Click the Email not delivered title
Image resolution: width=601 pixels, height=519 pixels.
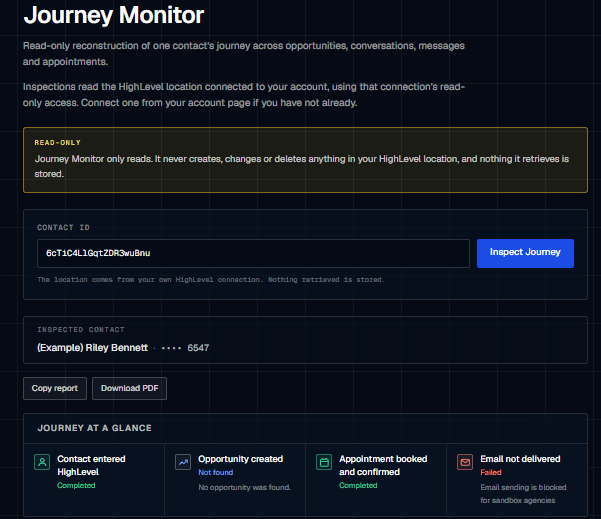pyautogui.click(x=520, y=459)
